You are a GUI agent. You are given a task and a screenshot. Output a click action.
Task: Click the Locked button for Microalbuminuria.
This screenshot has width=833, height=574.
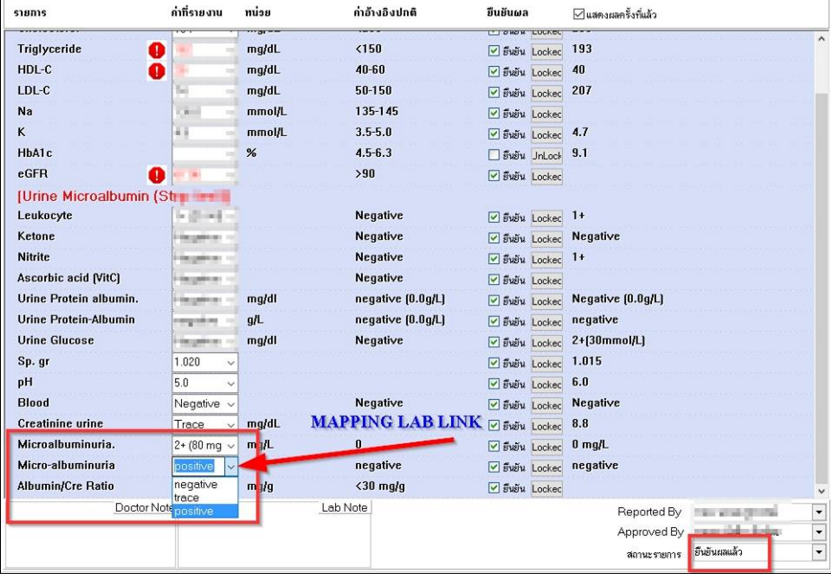(x=547, y=446)
